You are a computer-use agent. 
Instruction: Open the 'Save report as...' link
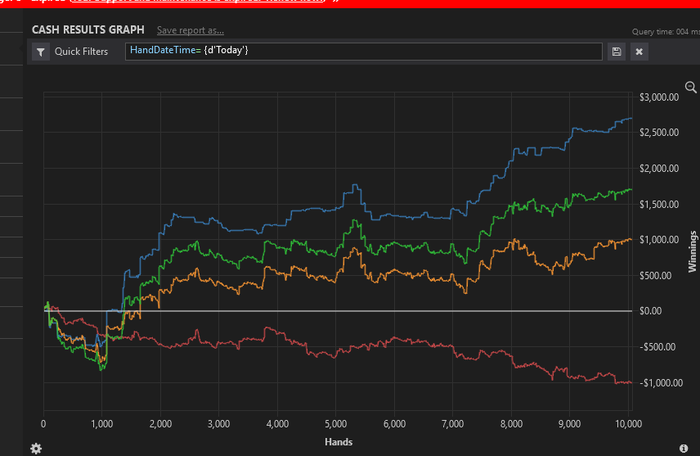coord(190,30)
